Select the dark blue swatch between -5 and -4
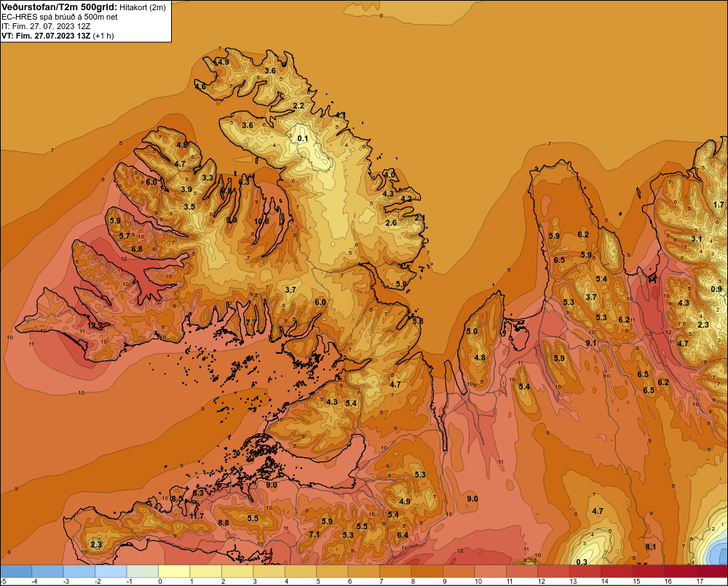This screenshot has height=586, width=728. pos(16,571)
